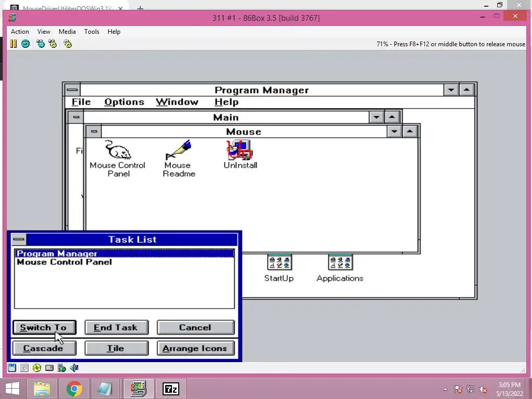Click the Tile button
Viewport: 532px width, 399px height.
116,348
